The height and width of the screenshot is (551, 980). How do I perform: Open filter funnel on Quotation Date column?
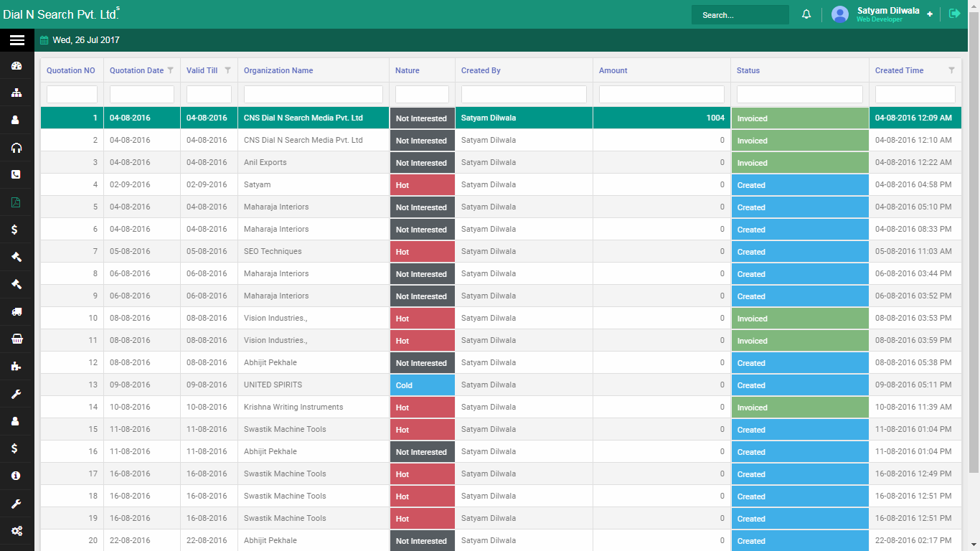(x=170, y=70)
